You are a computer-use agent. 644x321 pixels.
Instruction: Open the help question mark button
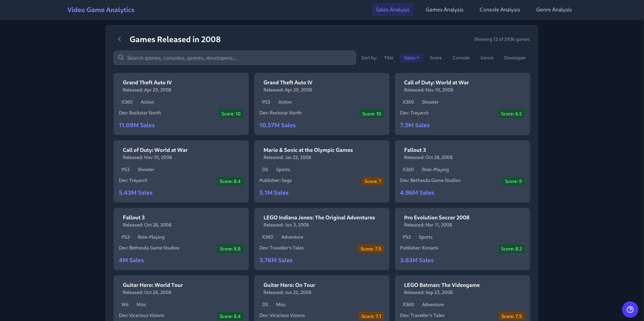pos(630,310)
